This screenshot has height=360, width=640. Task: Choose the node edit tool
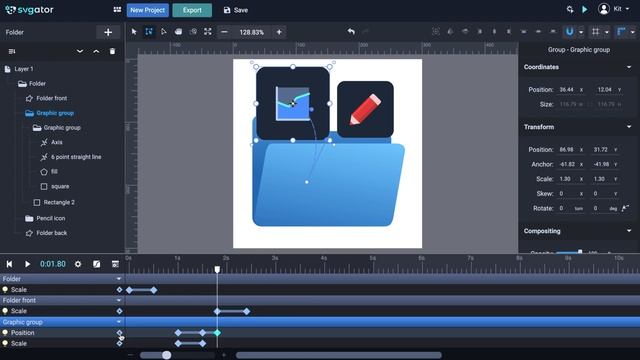[164, 32]
